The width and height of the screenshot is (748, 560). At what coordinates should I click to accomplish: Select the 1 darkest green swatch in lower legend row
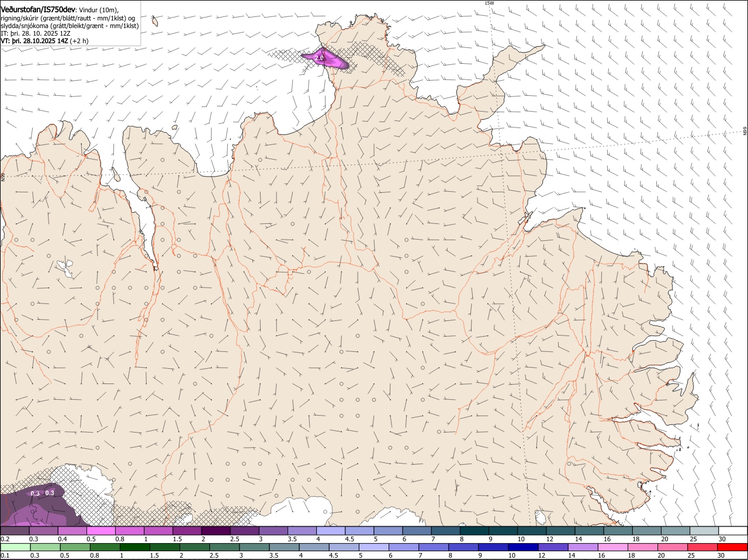click(x=135, y=548)
